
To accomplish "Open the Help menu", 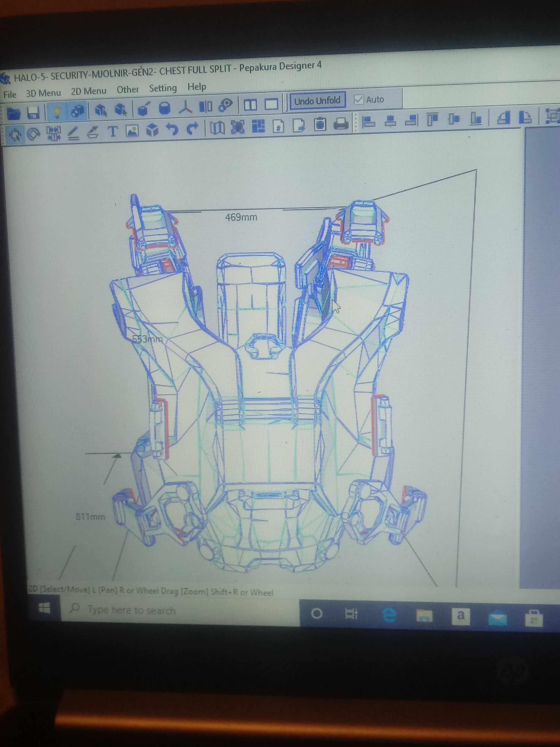I will click(197, 87).
